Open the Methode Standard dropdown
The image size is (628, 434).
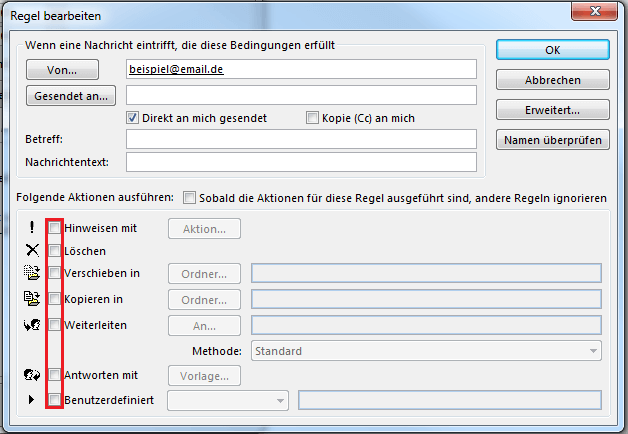pos(426,351)
